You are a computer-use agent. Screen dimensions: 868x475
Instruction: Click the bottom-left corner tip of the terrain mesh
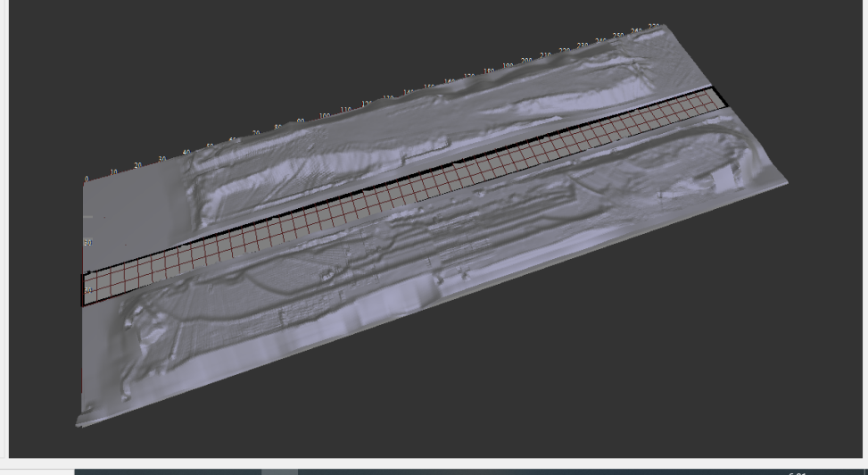pos(80,418)
